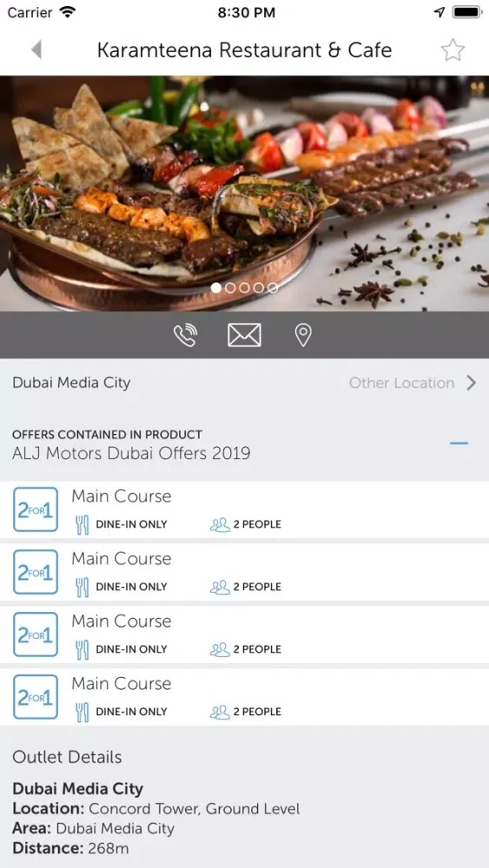Image resolution: width=489 pixels, height=868 pixels.
Task: Open the third Main Course offer
Action: [x=244, y=635]
